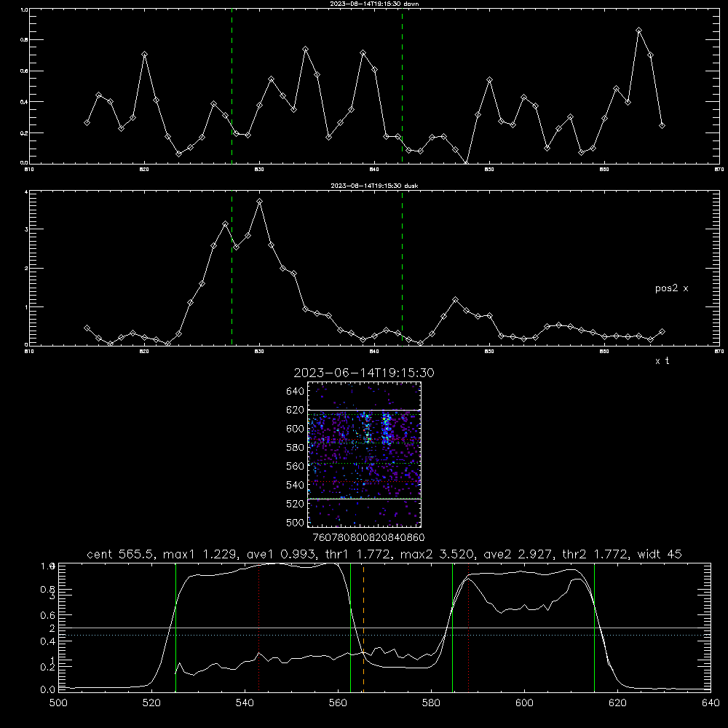This screenshot has height=728, width=728.
Task: Click 'cent 565.5' in the stats line
Action: 122,554
